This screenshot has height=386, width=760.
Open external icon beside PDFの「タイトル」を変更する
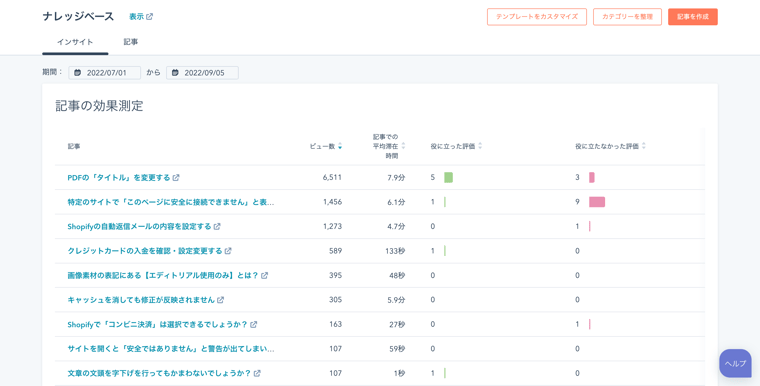[x=176, y=177]
